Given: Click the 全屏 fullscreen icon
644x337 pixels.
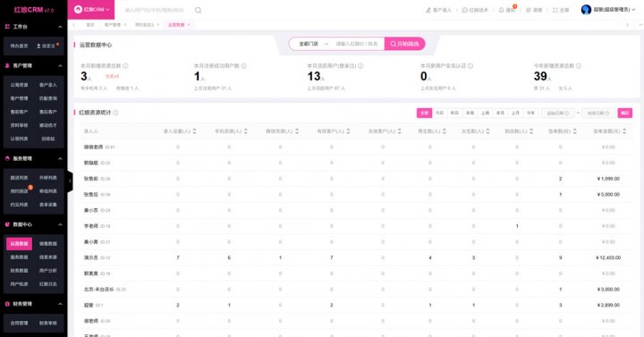Looking at the screenshot, I should (x=555, y=10).
